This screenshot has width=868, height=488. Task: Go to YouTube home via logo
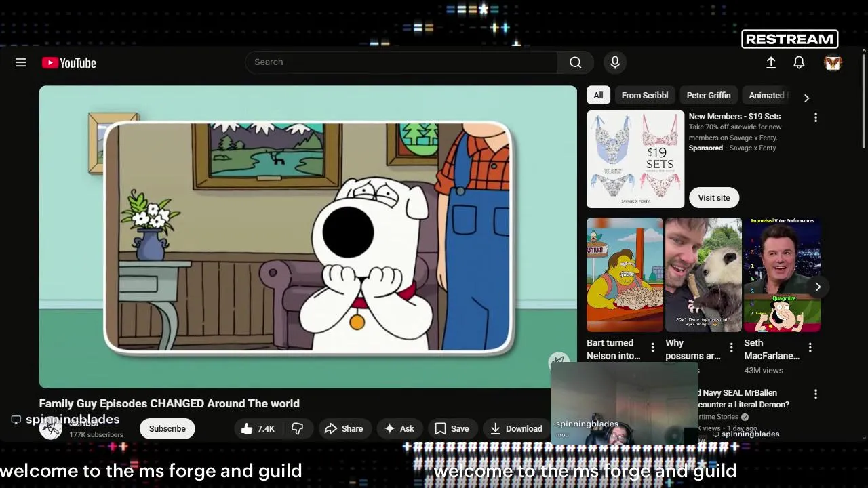[68, 63]
